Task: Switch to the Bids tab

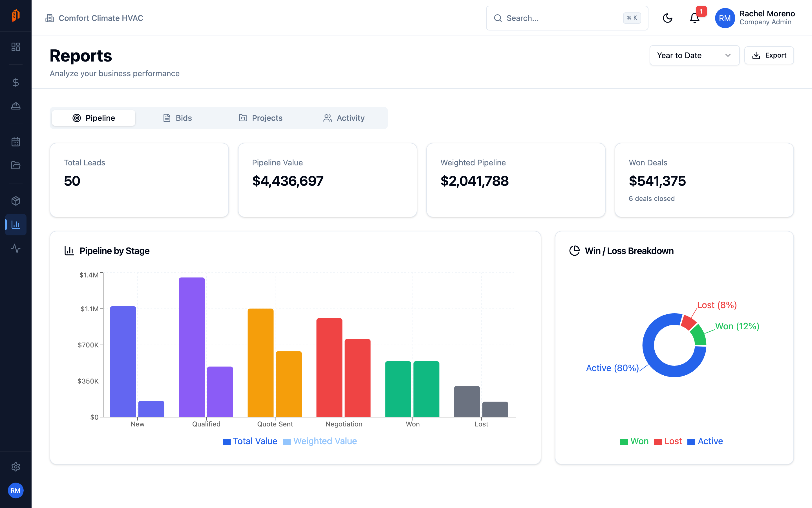Action: click(x=177, y=118)
